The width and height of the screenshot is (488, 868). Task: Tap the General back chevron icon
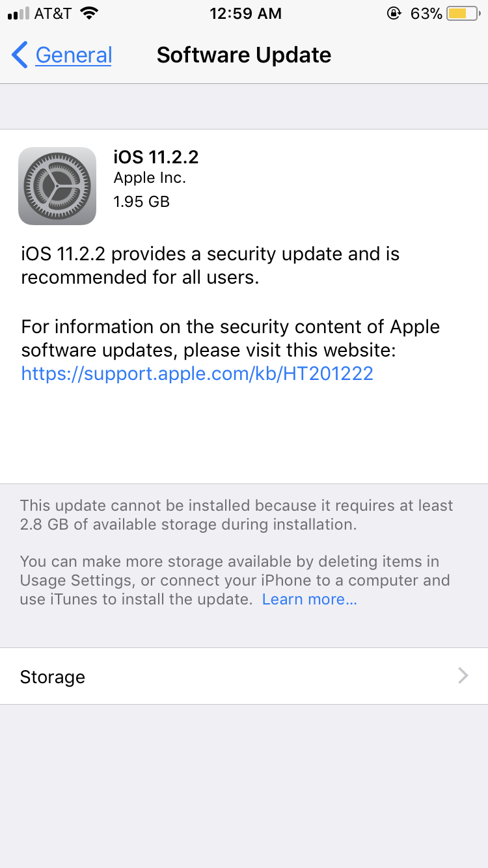pos(20,55)
